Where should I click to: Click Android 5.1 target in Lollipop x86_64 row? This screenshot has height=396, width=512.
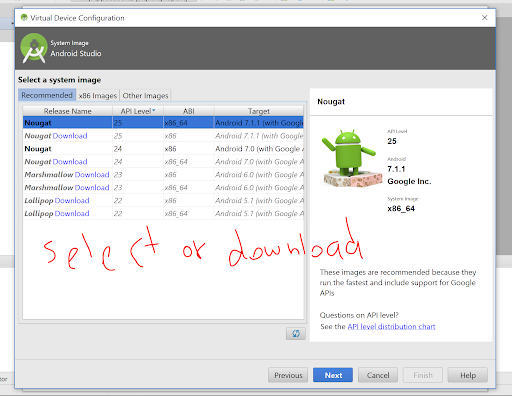[259, 214]
